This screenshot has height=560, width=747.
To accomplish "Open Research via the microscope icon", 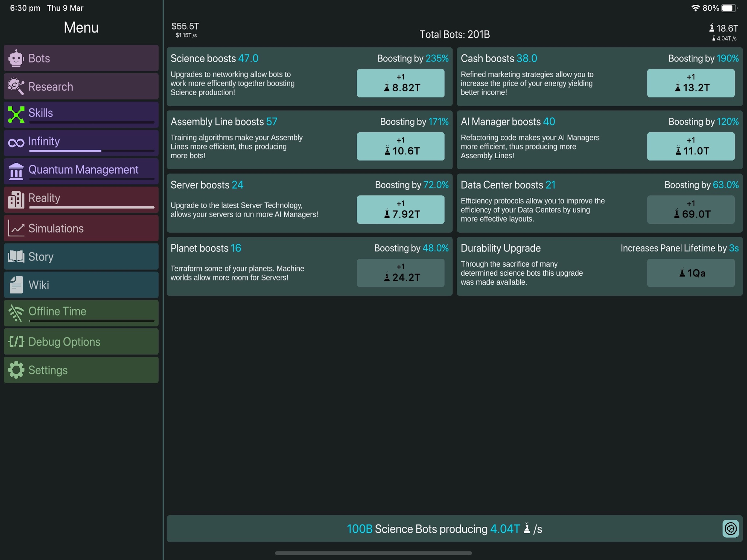I will point(16,86).
